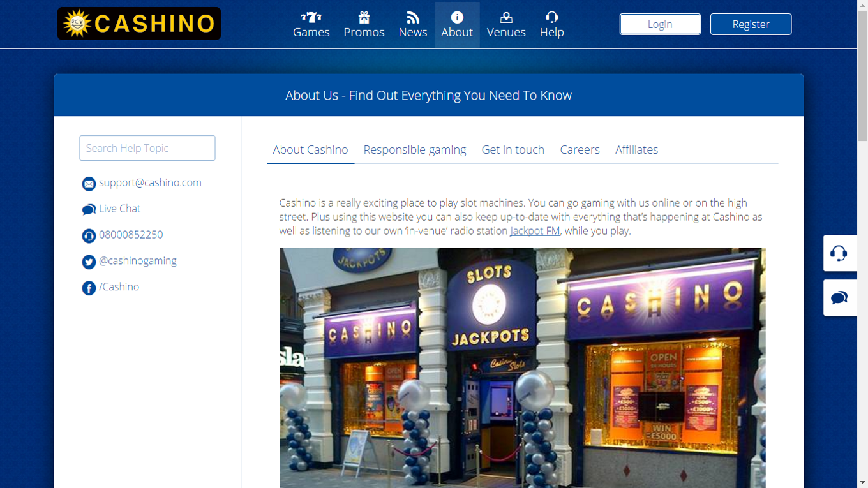Open the Live Chat link
The width and height of the screenshot is (868, 488).
pos(119,209)
